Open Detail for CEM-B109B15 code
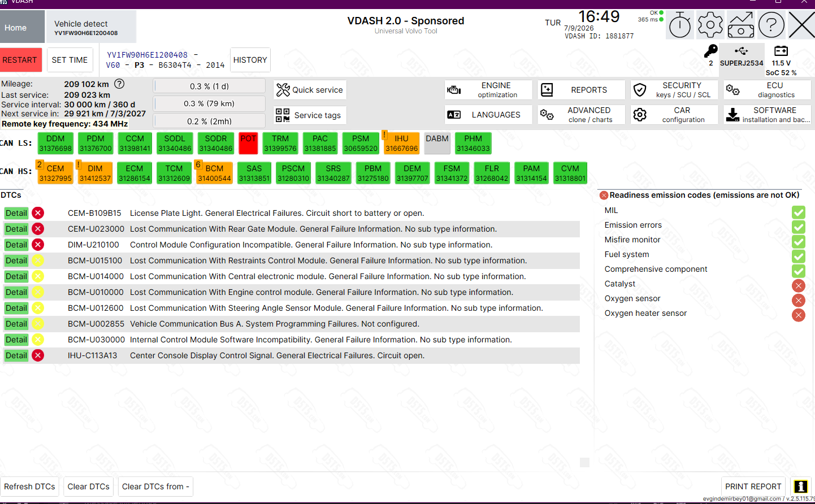Viewport: 815px width, 504px height. pos(16,213)
